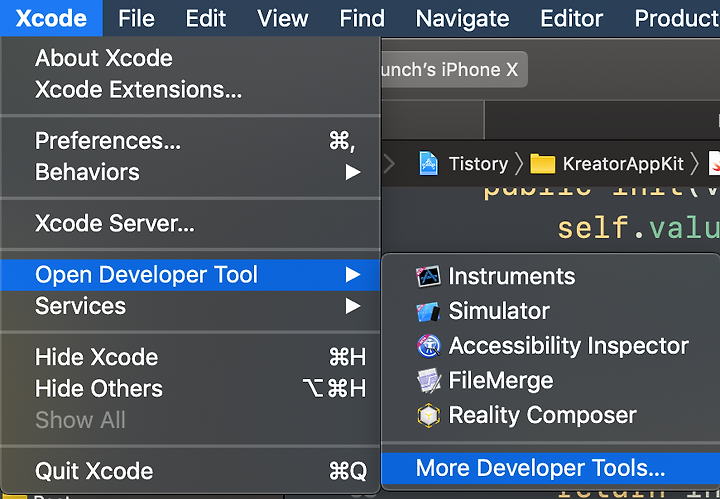Choose the iPhone X run destination
Screen dimensions: 720x499
pyautogui.click(x=454, y=70)
